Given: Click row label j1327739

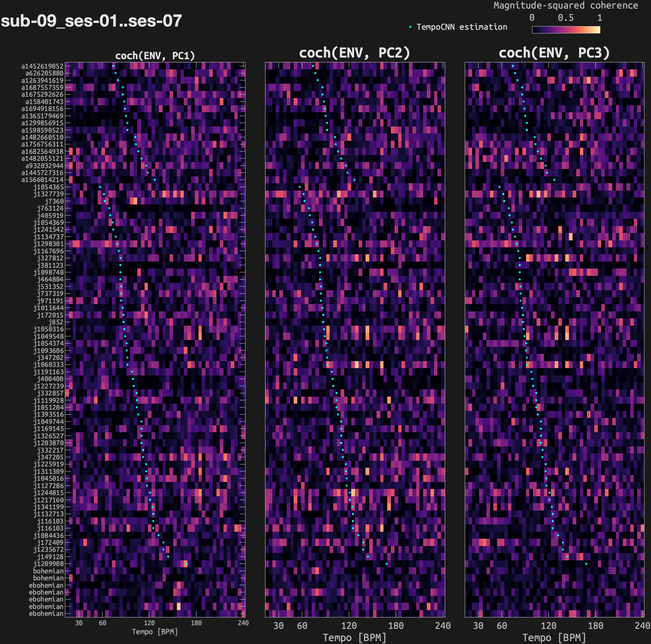Looking at the screenshot, I should (49, 194).
